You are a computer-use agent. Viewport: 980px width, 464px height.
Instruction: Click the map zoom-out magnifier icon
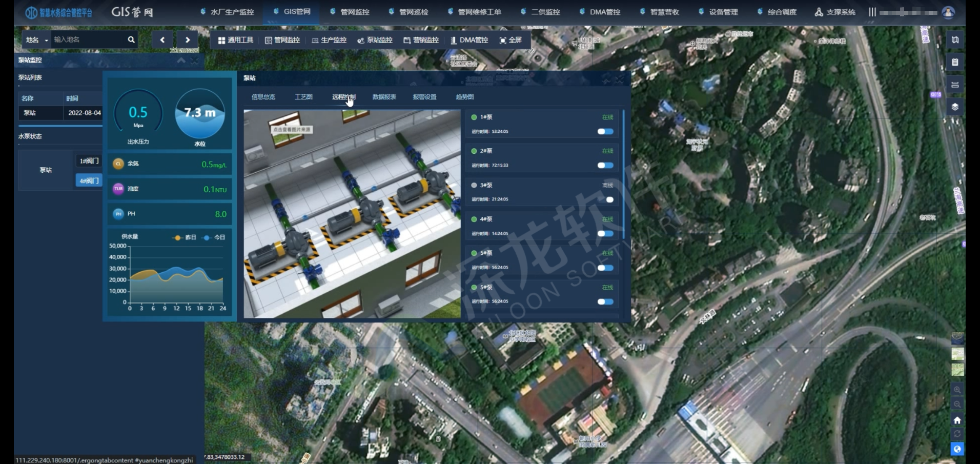click(x=957, y=405)
